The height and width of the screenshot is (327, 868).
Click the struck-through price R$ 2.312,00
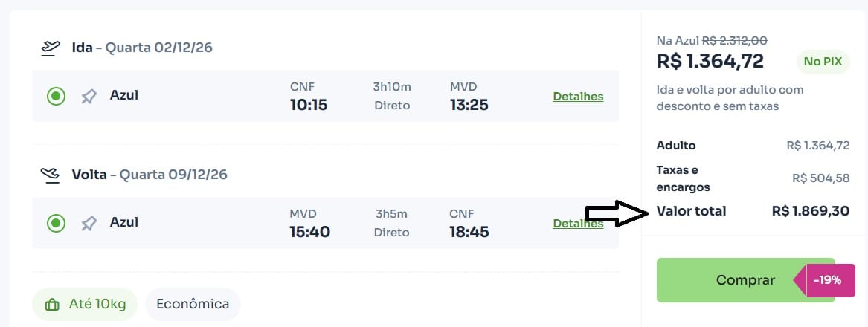(735, 41)
